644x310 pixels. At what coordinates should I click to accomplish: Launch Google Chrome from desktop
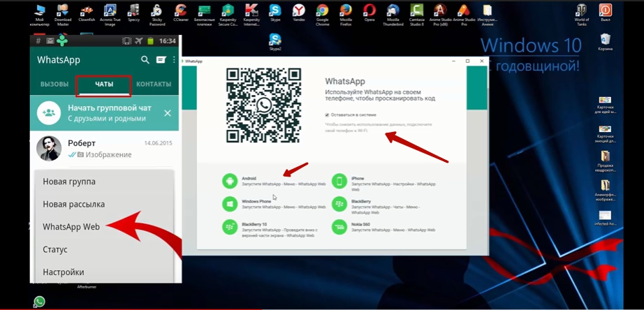click(x=323, y=15)
